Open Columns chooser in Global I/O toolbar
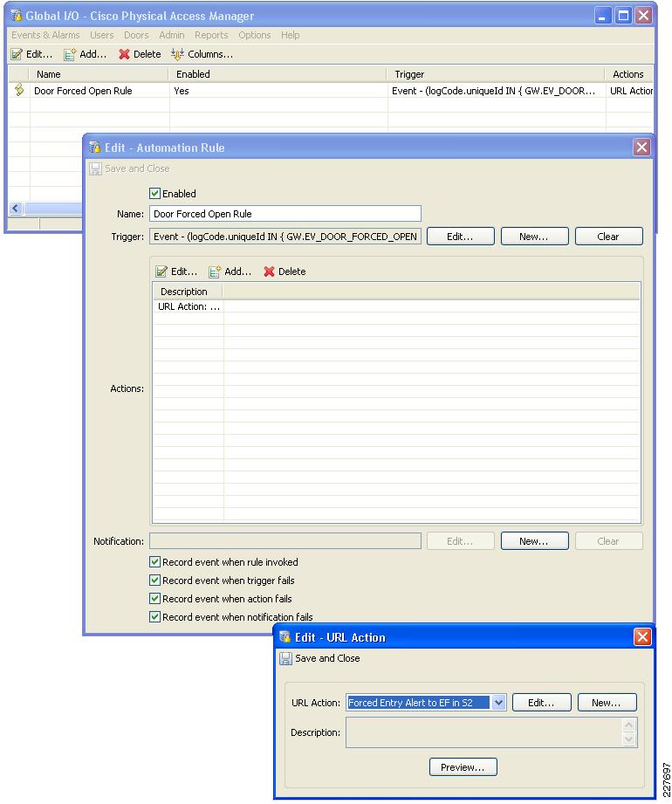Viewport: 672px width, 804px height. point(202,54)
